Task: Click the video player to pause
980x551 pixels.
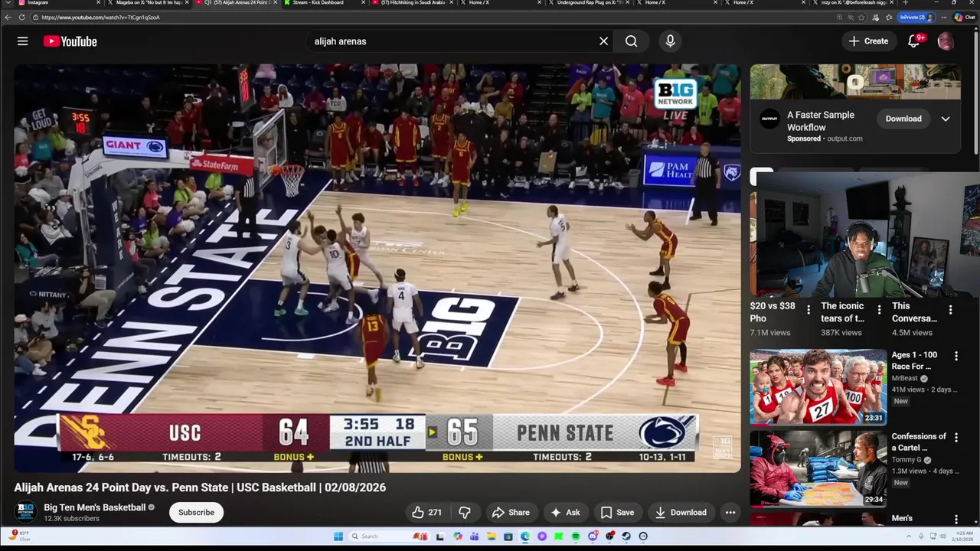Action: [x=377, y=268]
